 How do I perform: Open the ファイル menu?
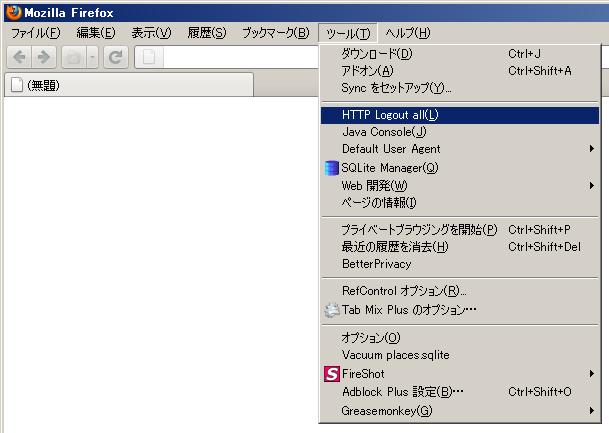pyautogui.click(x=35, y=33)
